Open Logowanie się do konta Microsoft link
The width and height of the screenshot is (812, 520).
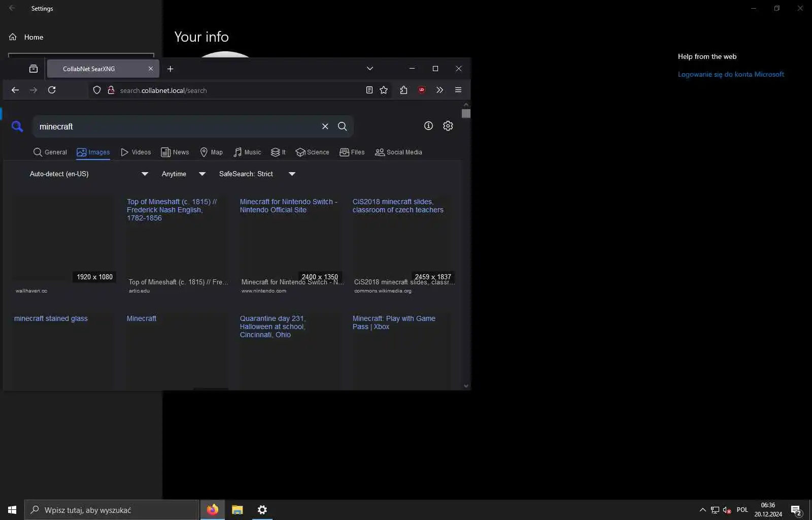click(731, 74)
